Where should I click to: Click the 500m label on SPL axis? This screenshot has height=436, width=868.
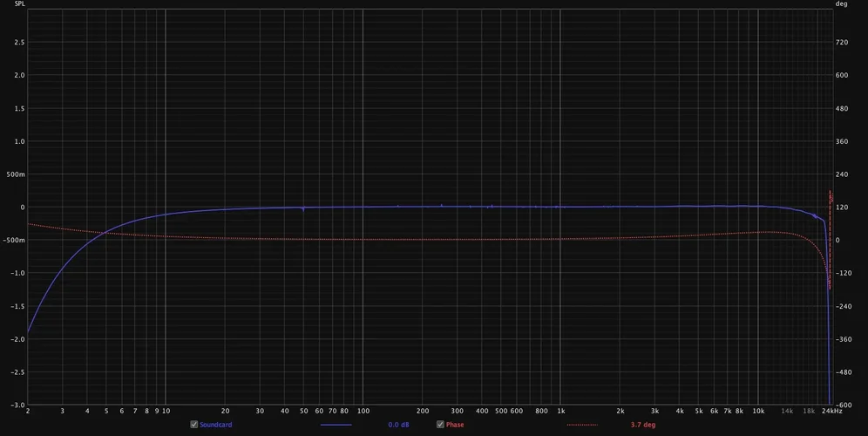pos(16,174)
